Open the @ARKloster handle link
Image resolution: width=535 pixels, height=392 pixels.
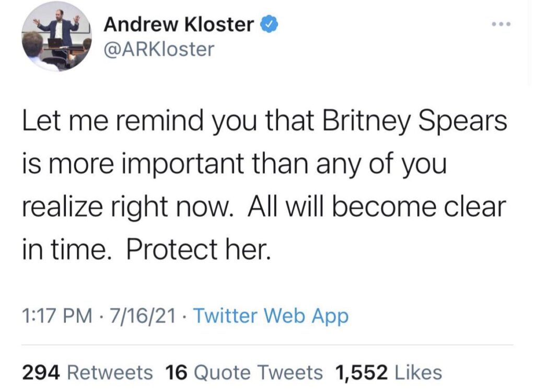159,49
